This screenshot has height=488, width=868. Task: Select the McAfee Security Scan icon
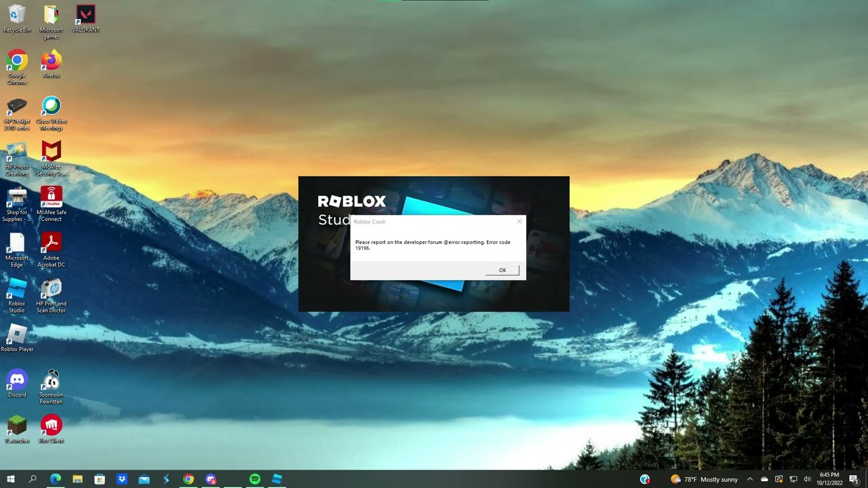tap(52, 159)
